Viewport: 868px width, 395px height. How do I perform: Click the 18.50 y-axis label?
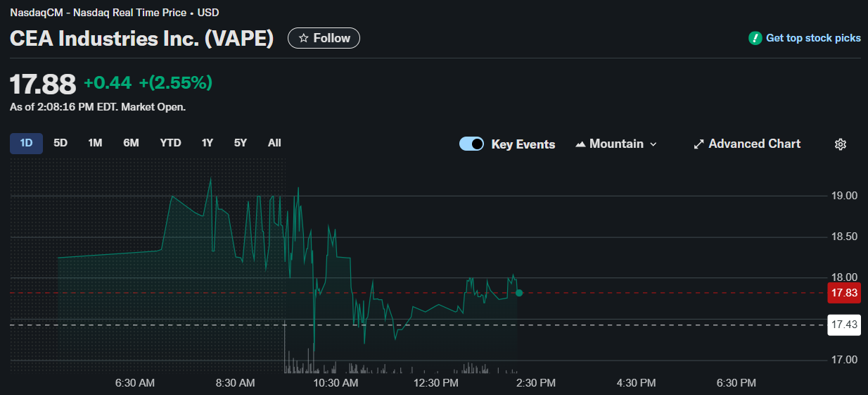pos(844,237)
